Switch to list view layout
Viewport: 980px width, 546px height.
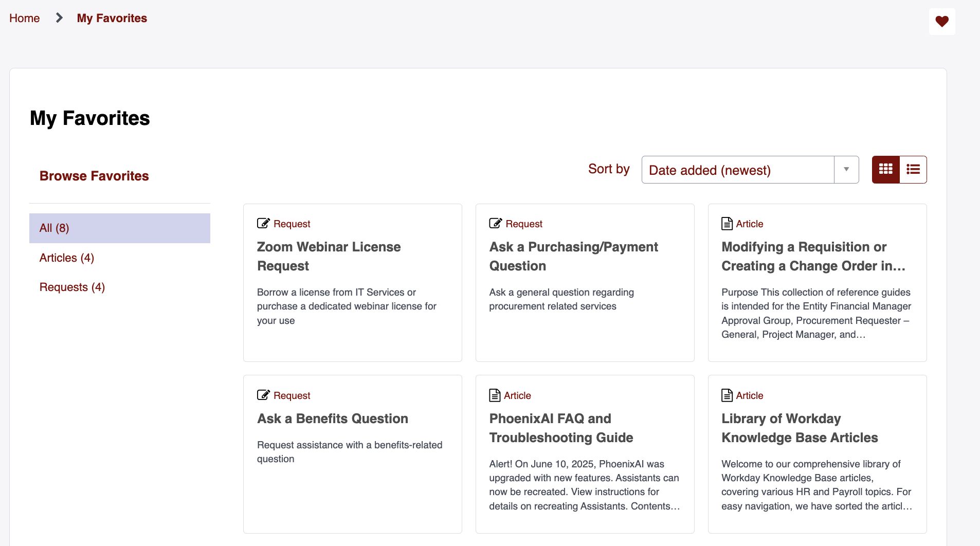[x=913, y=169]
